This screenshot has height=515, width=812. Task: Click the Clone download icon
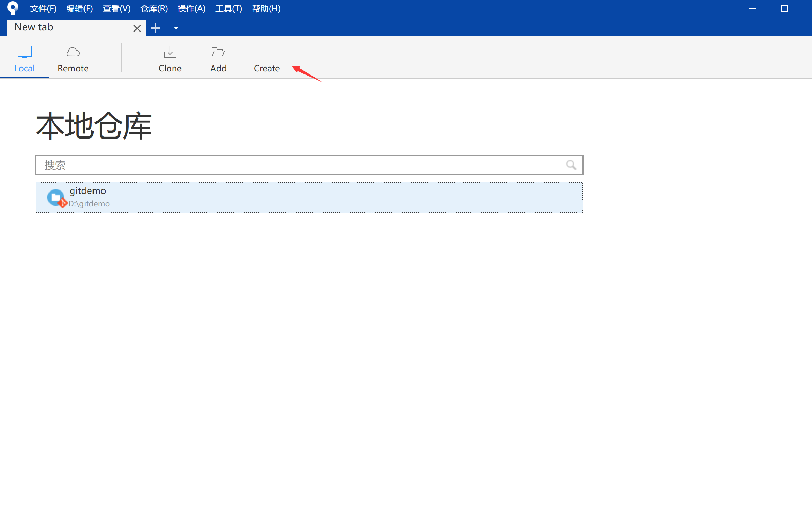click(x=170, y=52)
